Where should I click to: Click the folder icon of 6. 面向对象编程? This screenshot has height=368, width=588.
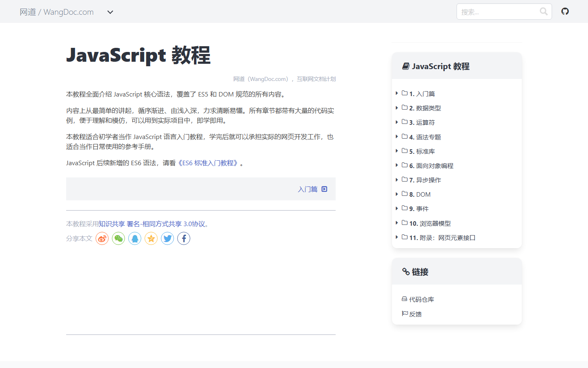pyautogui.click(x=405, y=165)
